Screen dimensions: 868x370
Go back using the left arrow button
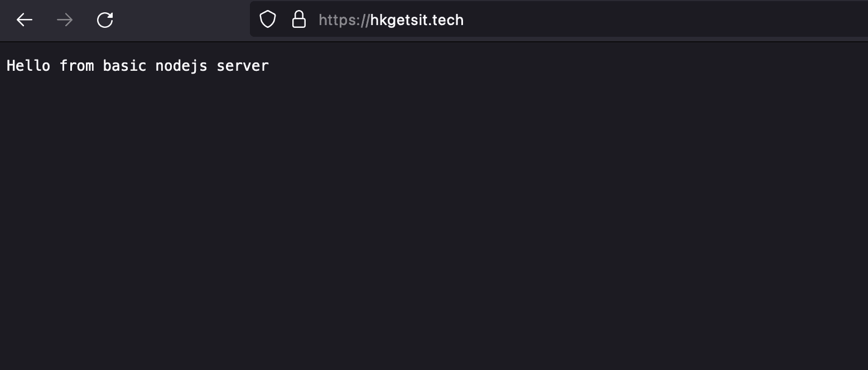point(25,20)
